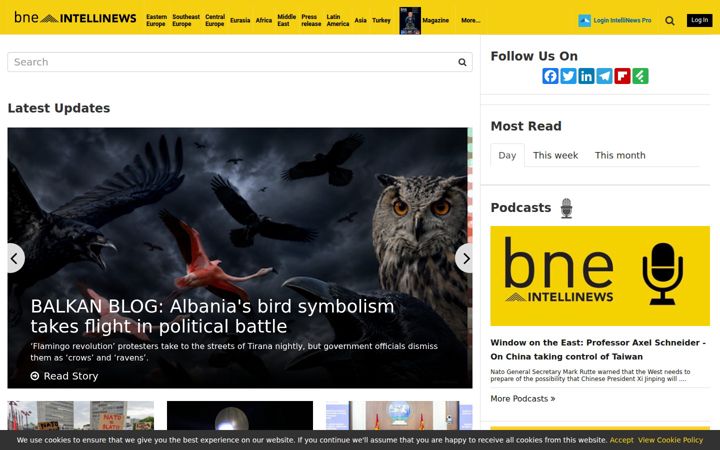Click View Cookie Policy link

coord(670,440)
